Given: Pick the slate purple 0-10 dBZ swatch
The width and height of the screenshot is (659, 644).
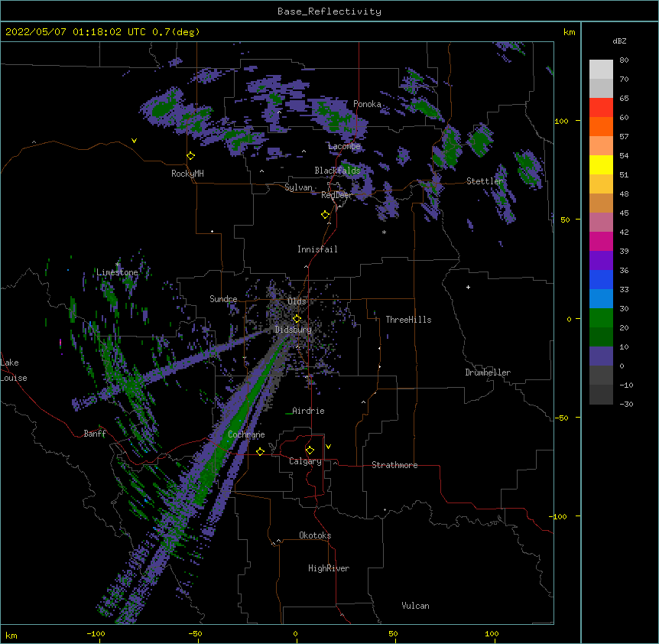Looking at the screenshot, I should (601, 356).
